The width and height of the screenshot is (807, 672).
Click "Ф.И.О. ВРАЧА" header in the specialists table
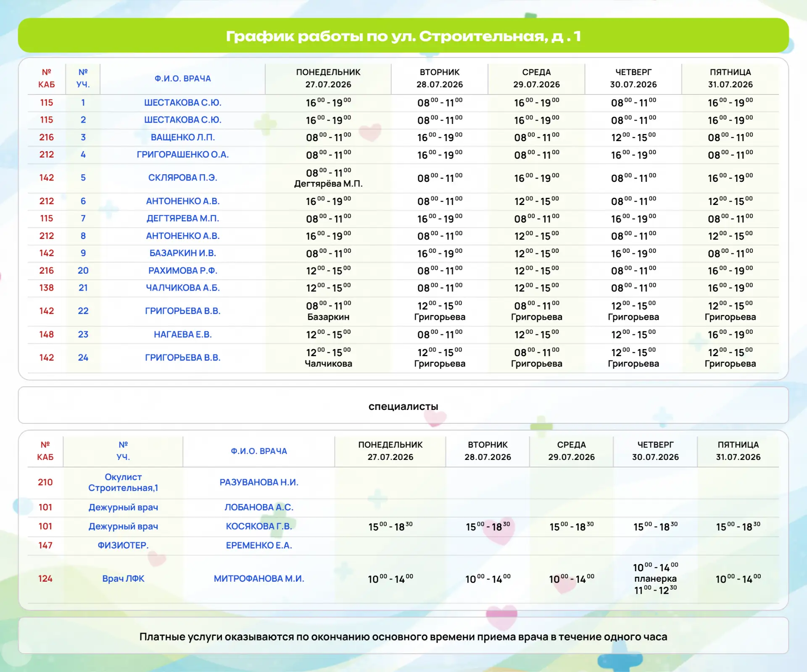[259, 451]
